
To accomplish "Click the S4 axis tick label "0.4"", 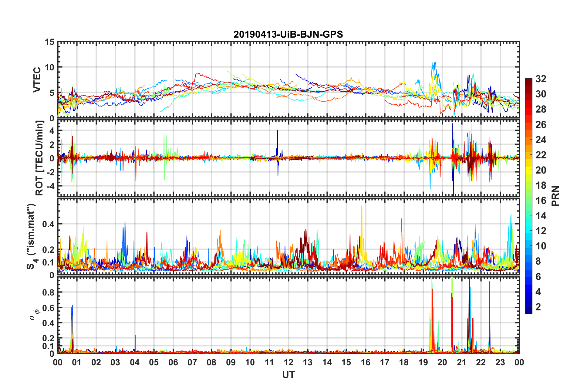I will 49,224.
